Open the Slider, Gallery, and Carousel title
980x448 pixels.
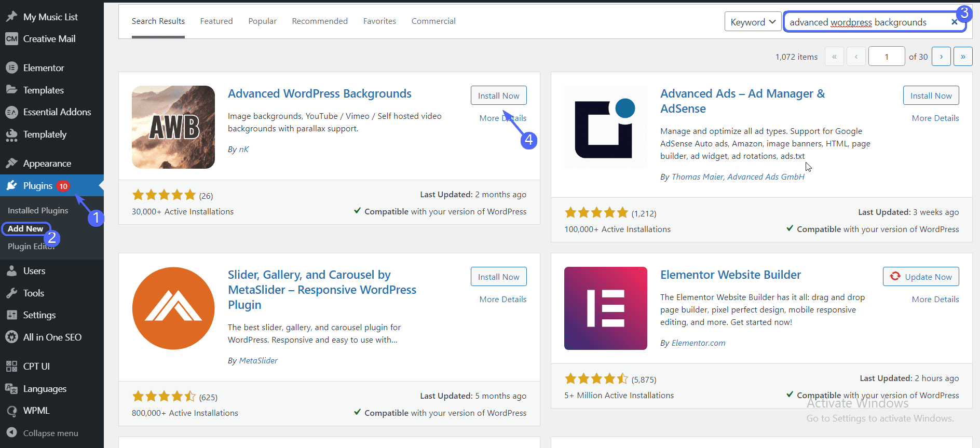(322, 290)
